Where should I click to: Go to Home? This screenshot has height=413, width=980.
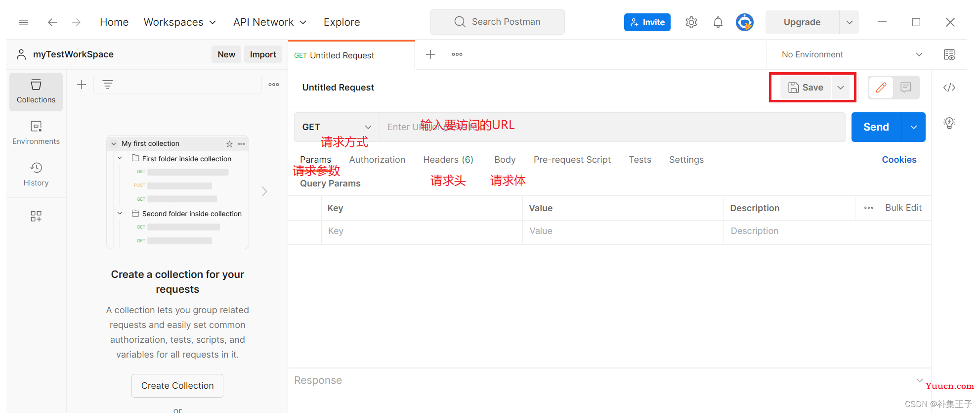(x=114, y=22)
